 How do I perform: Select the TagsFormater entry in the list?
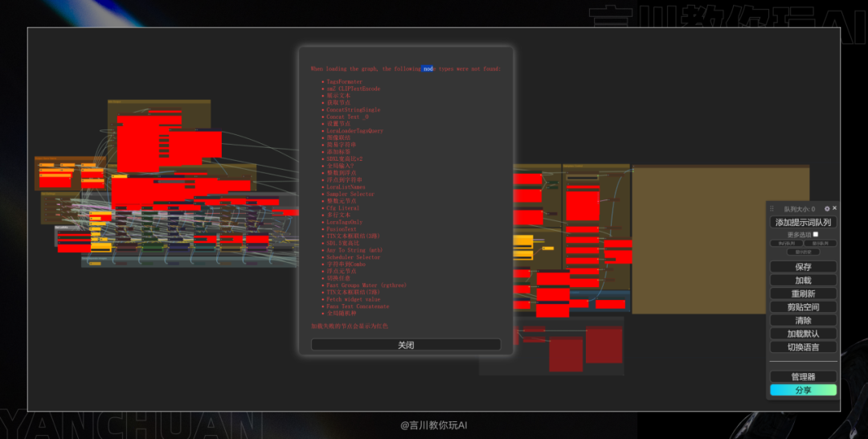tap(344, 81)
